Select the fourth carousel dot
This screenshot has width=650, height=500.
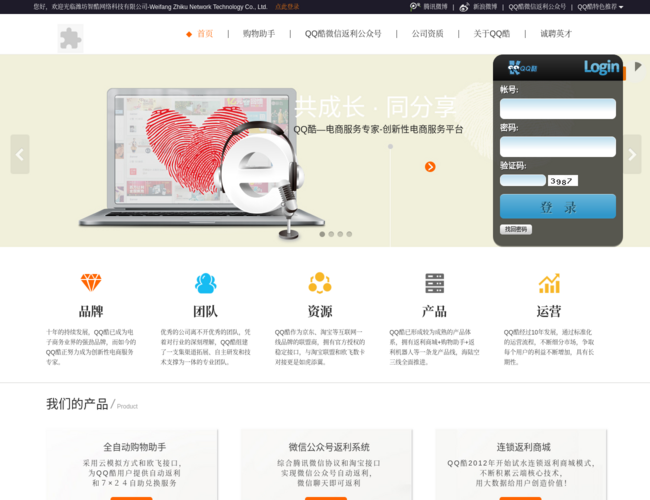(x=349, y=234)
